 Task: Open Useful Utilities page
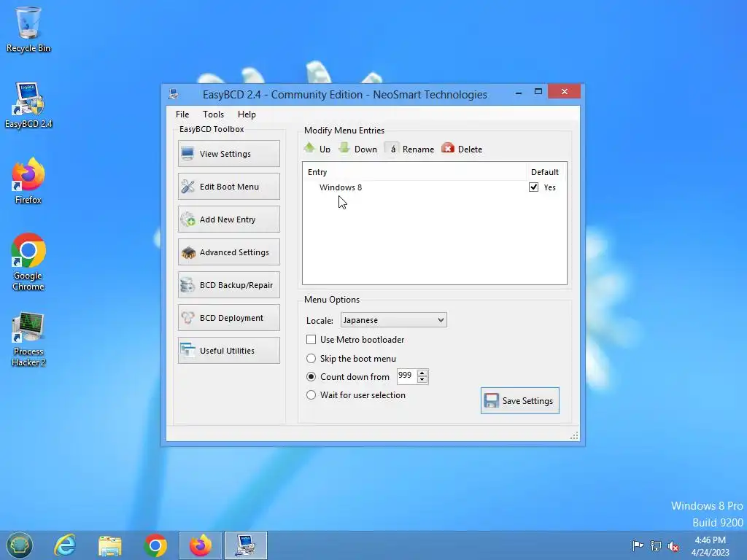(228, 351)
